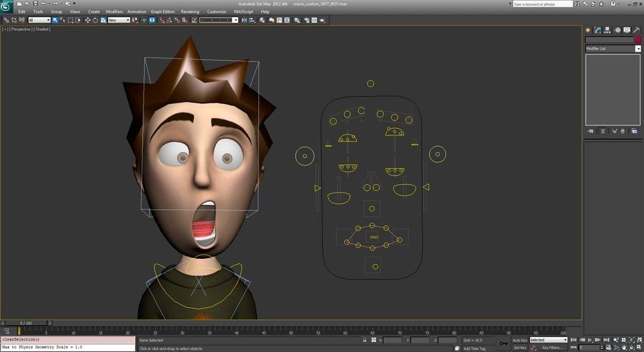The height and width of the screenshot is (352, 644).
Task: Go to the end of animation
Action: tap(606, 340)
